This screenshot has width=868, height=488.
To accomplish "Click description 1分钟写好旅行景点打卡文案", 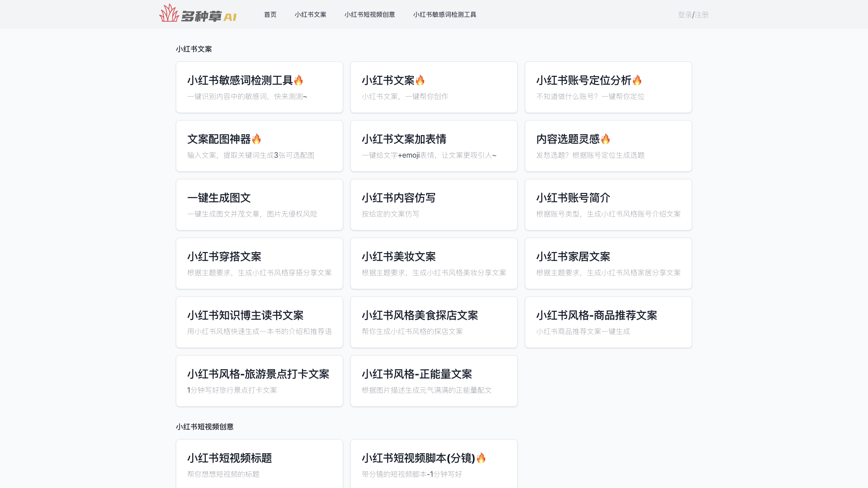I will [x=232, y=390].
